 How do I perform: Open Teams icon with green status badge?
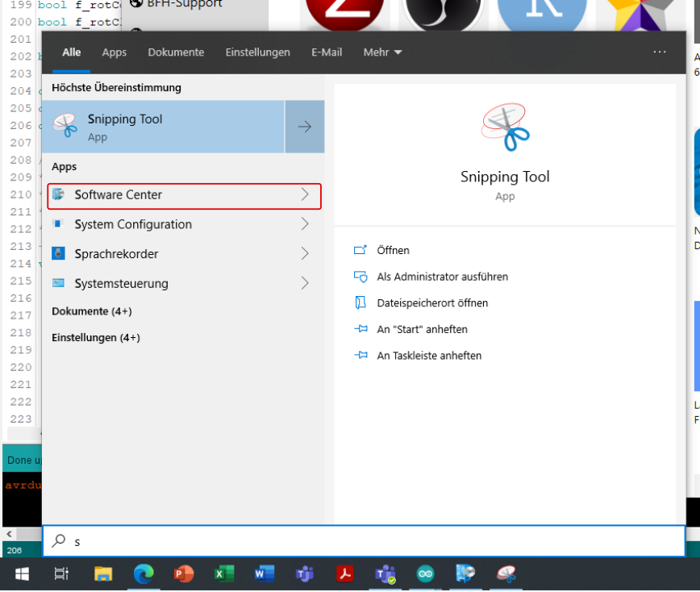(385, 574)
